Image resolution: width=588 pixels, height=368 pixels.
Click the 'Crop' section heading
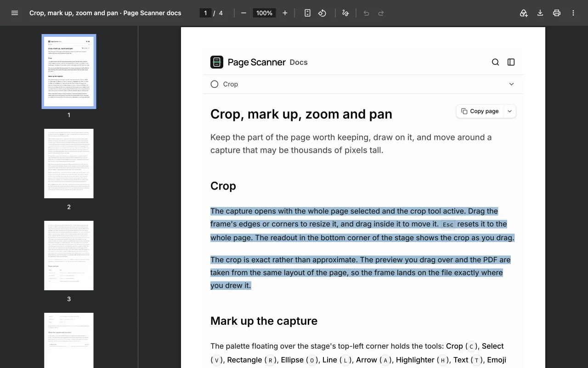coord(223,186)
